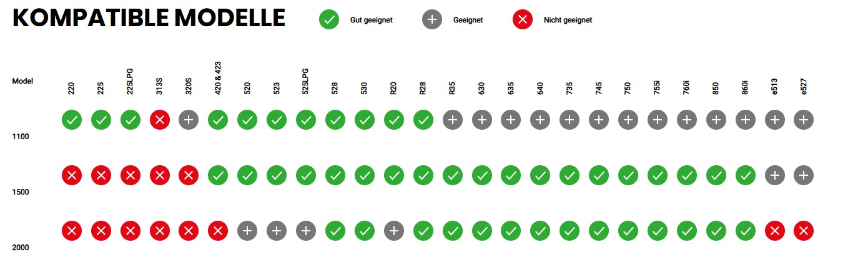The height and width of the screenshot is (275, 868).
Task: Click the 2000 row label
Action: 21,248
